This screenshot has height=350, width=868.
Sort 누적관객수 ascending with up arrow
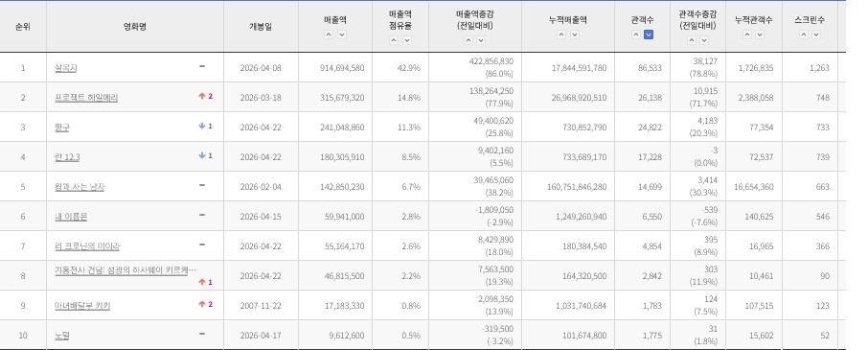click(746, 35)
